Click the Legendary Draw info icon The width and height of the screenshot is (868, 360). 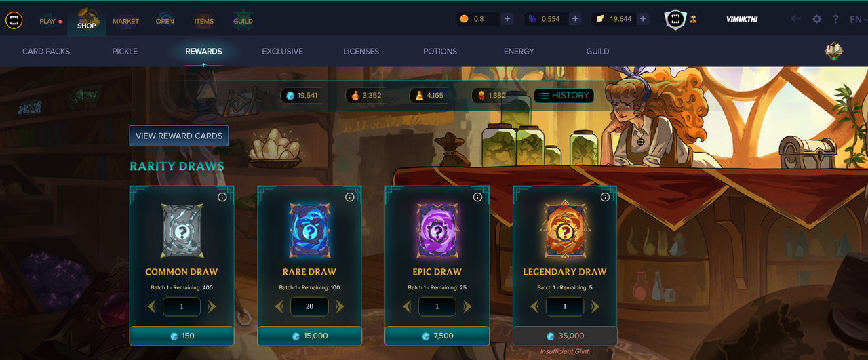click(605, 197)
